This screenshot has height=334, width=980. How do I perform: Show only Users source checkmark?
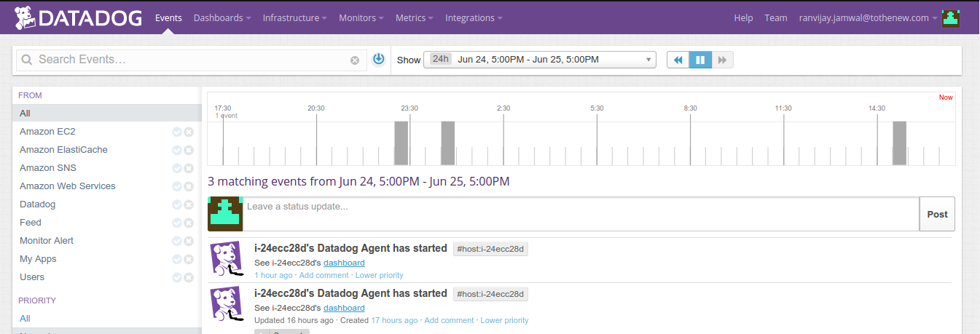pos(177,277)
